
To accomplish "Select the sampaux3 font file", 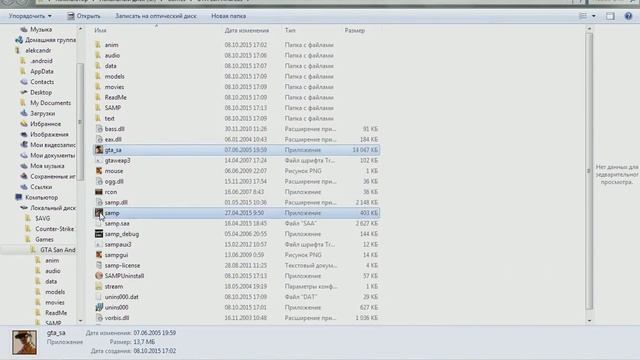I will pyautogui.click(x=118, y=244).
